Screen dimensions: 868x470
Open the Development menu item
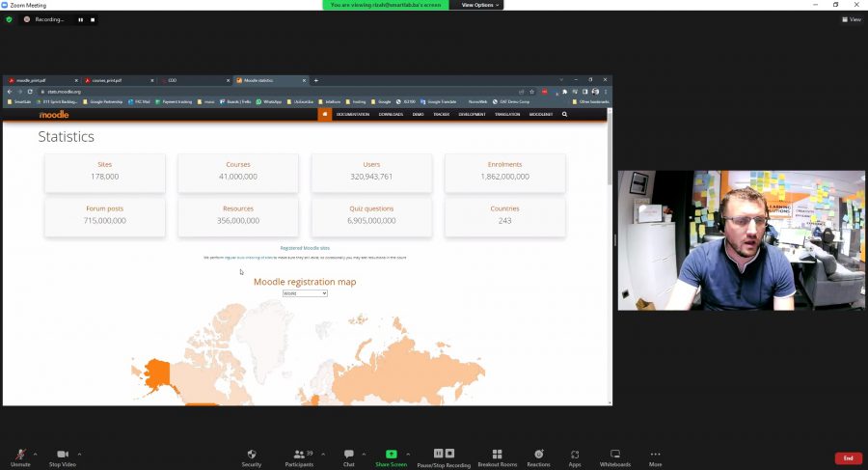pos(472,114)
